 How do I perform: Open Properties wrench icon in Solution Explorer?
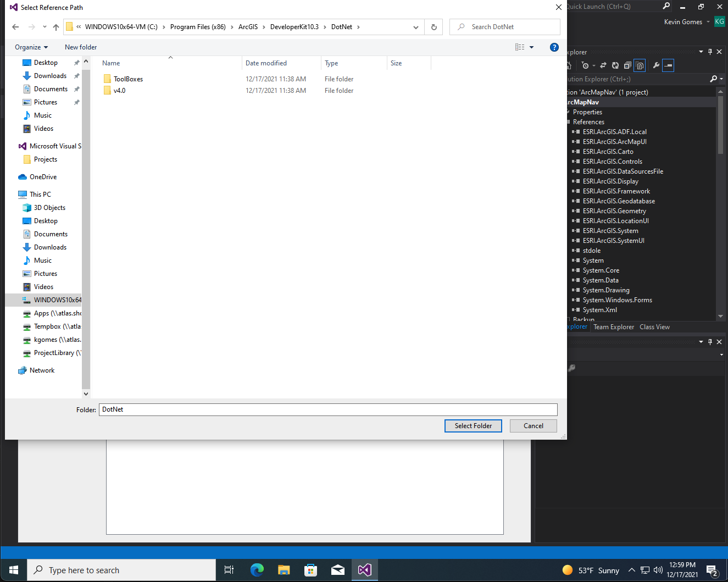656,65
